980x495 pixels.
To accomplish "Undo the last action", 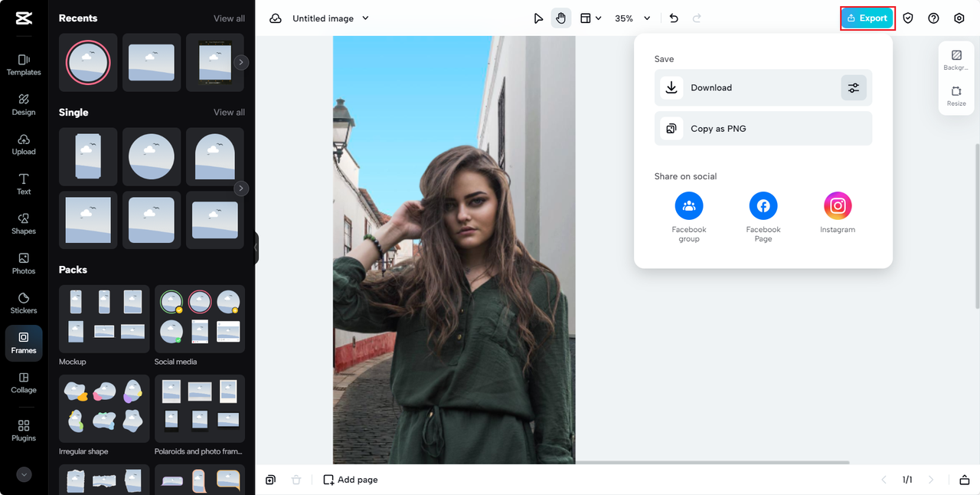I will click(x=674, y=18).
